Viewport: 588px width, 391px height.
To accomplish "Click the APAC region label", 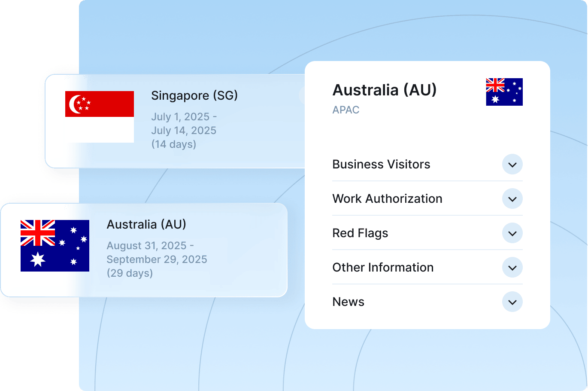I will (346, 110).
